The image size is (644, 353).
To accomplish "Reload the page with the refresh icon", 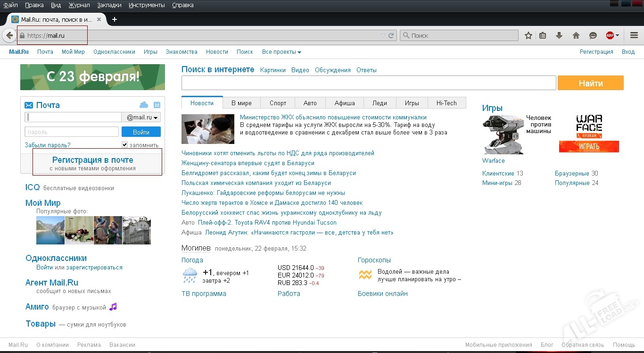I will (x=391, y=35).
